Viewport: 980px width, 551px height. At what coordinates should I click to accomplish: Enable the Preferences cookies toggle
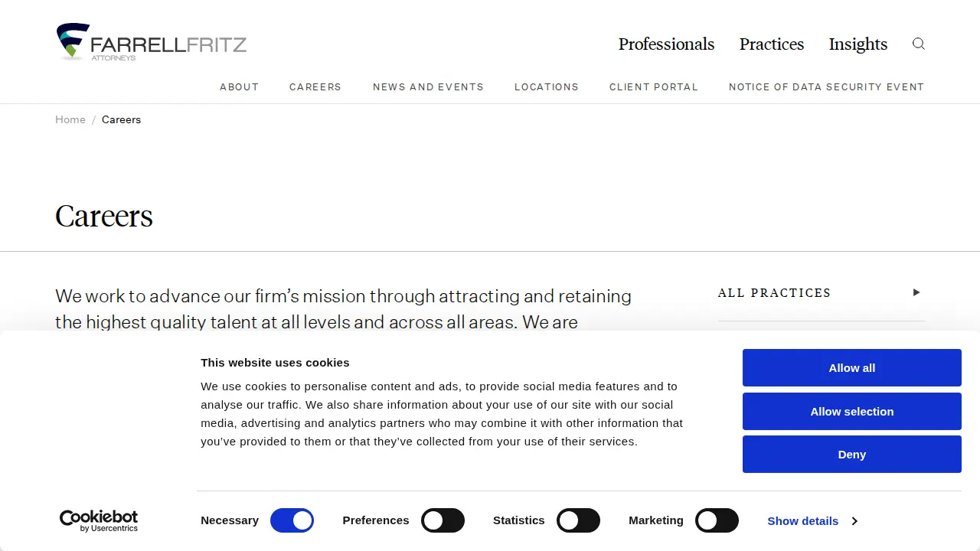443,520
